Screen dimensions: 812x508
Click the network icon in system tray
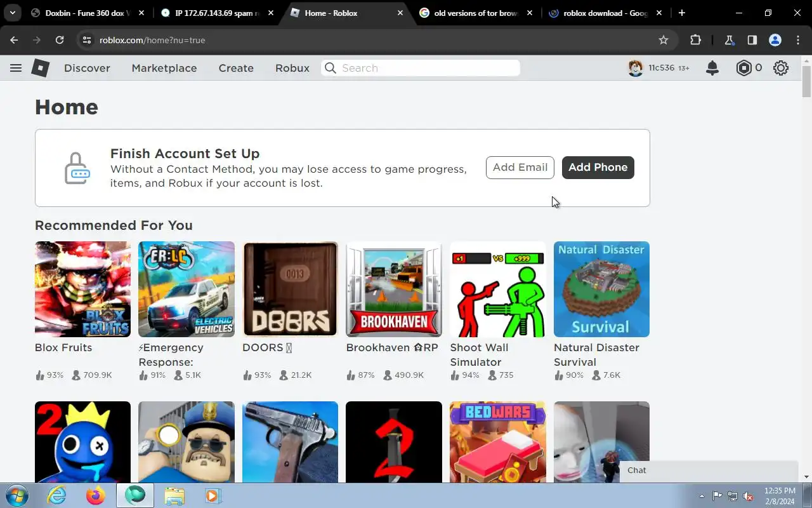pyautogui.click(x=733, y=496)
